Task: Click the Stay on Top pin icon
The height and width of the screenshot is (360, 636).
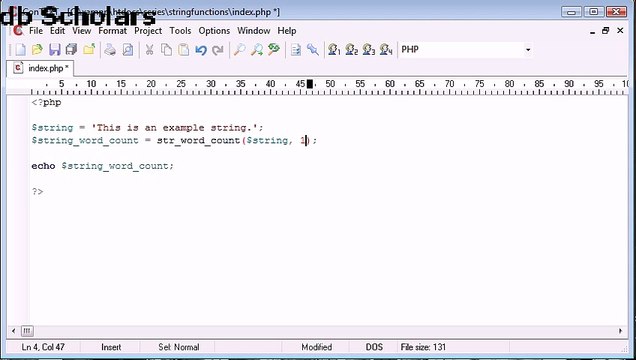Action: click(313, 50)
